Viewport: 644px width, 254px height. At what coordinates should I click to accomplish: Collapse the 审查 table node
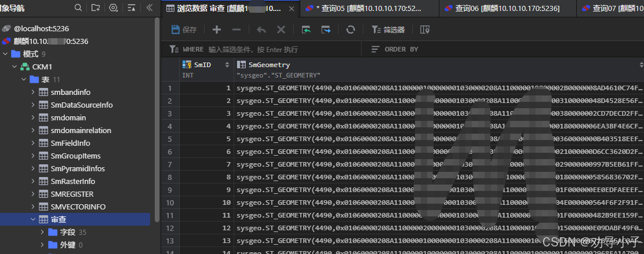click(33, 219)
